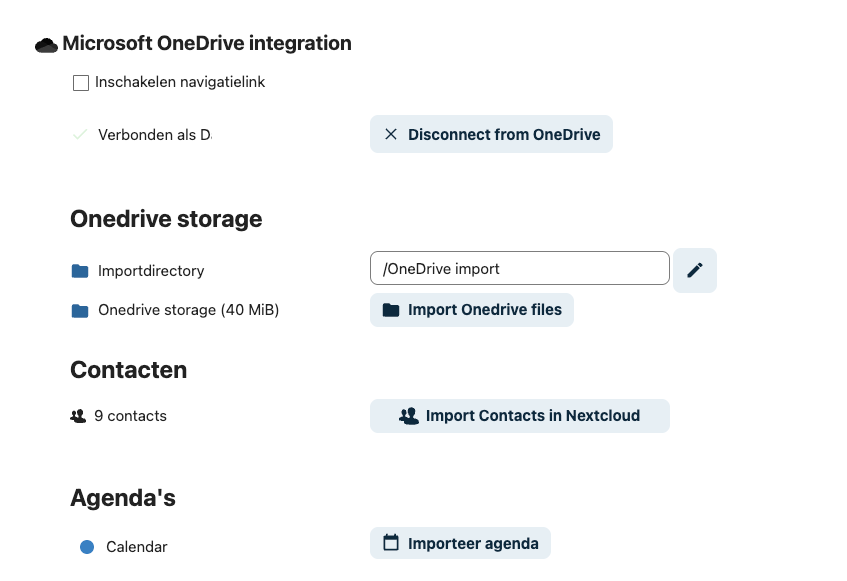
Task: Edit import directory with pencil icon
Action: coord(695,270)
